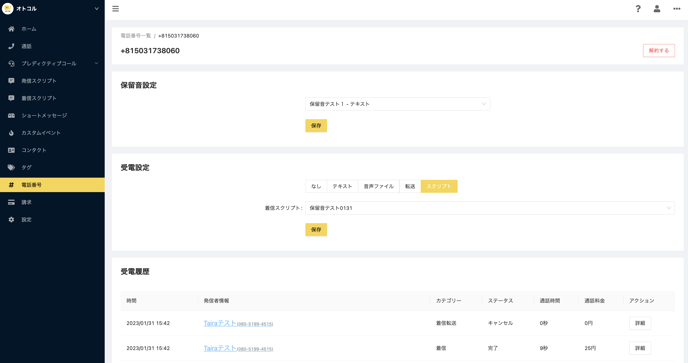
Task: Expand the オトコル account chevron
Action: pyautogui.click(x=97, y=9)
